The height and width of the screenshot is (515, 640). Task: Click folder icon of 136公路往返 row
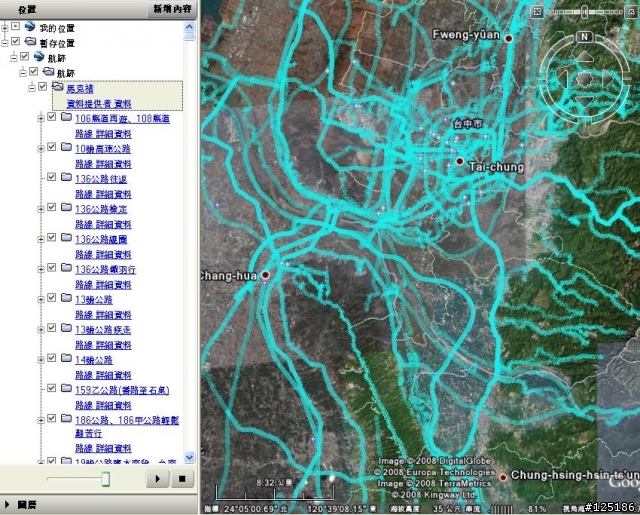click(x=66, y=177)
